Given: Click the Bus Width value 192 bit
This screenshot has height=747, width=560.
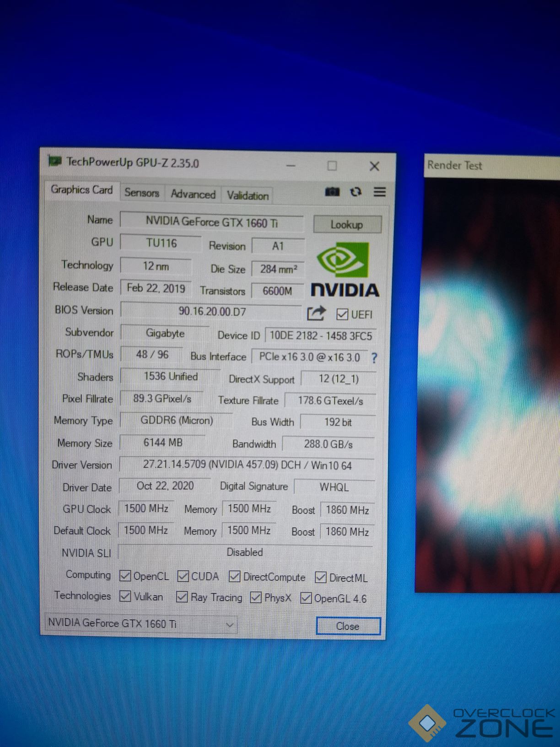Looking at the screenshot, I should pyautogui.click(x=338, y=422).
